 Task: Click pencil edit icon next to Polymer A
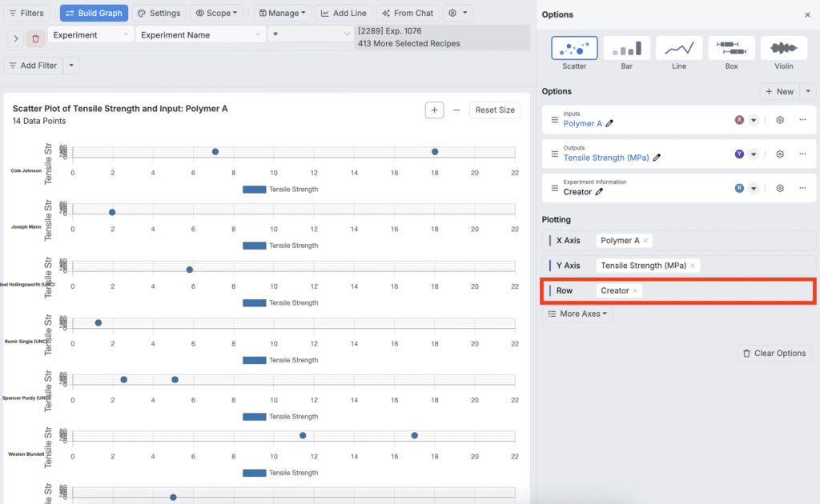point(609,124)
